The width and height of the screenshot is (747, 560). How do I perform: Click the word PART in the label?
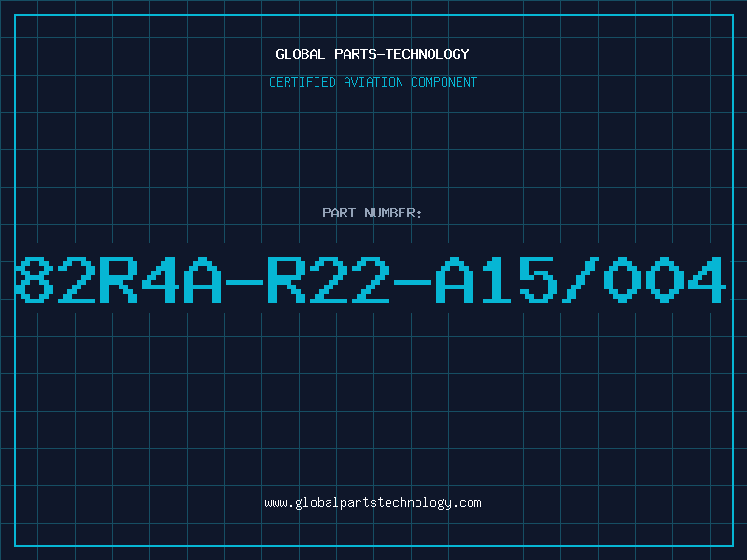(x=339, y=213)
